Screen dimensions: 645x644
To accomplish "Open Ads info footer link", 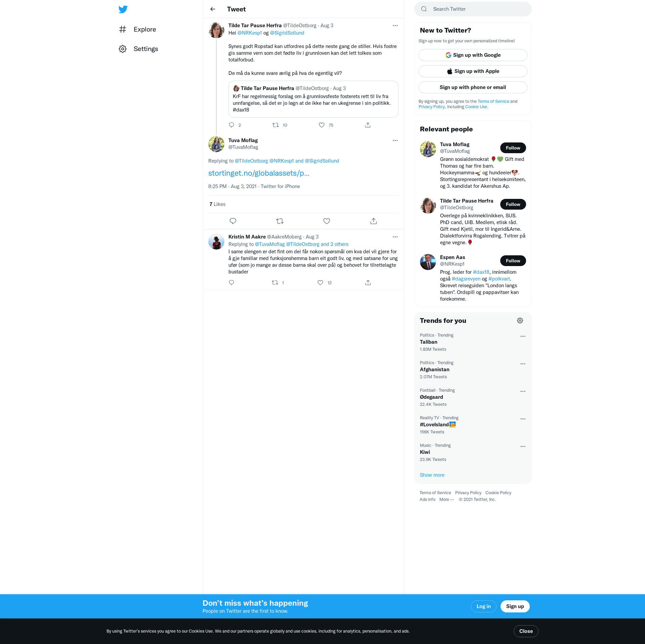I will click(x=427, y=500).
